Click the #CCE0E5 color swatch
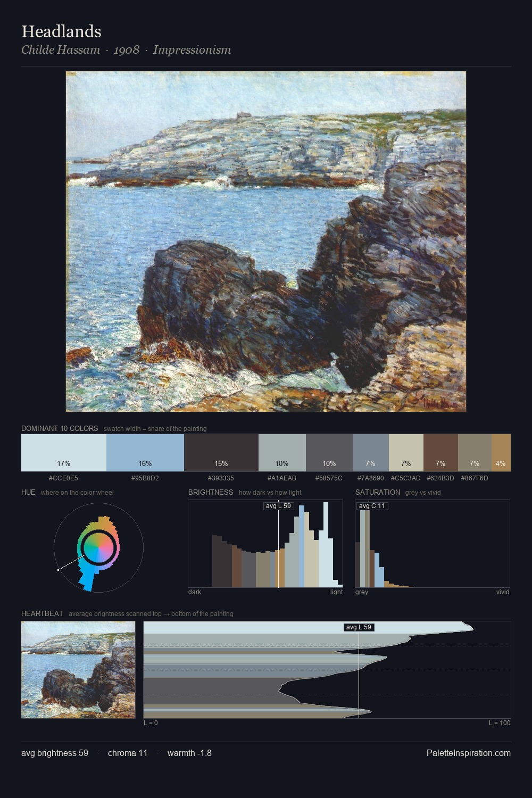 [x=64, y=453]
